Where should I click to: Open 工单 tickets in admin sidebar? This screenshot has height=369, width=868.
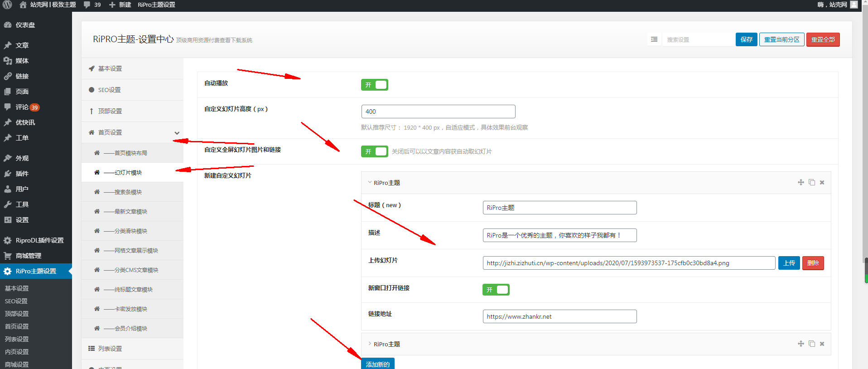[36, 138]
